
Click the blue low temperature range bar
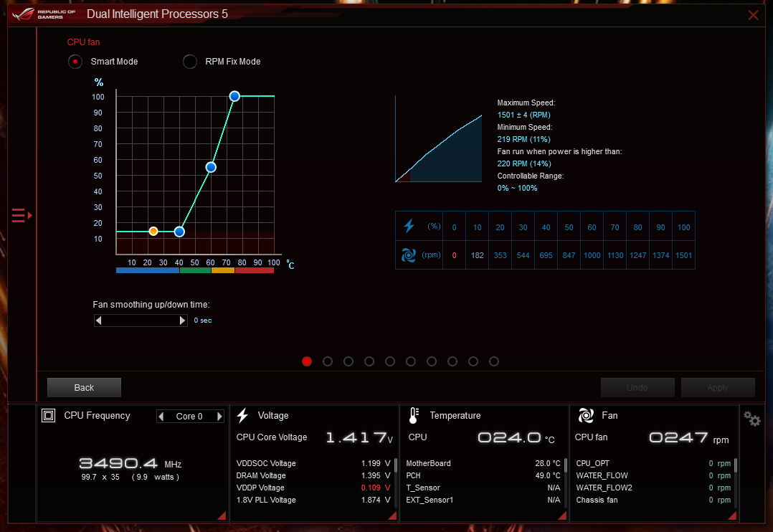pyautogui.click(x=148, y=270)
